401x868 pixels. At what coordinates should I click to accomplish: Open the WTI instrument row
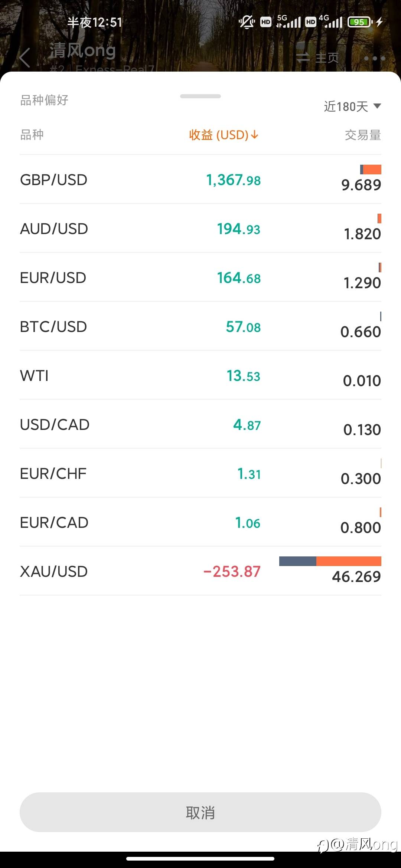click(200, 376)
